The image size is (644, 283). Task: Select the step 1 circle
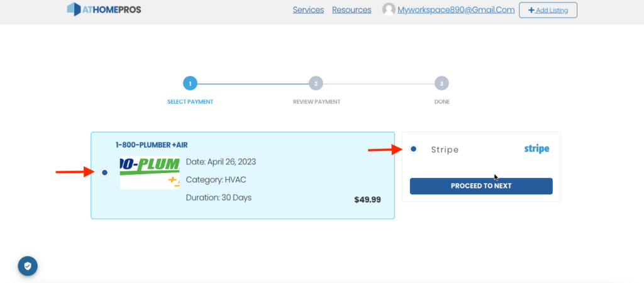click(x=190, y=83)
